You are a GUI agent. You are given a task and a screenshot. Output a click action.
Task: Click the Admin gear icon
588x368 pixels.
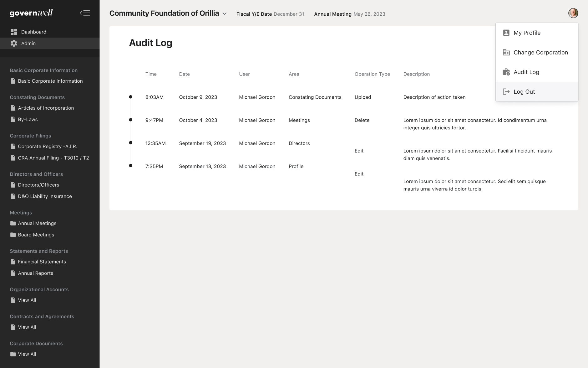tap(14, 44)
